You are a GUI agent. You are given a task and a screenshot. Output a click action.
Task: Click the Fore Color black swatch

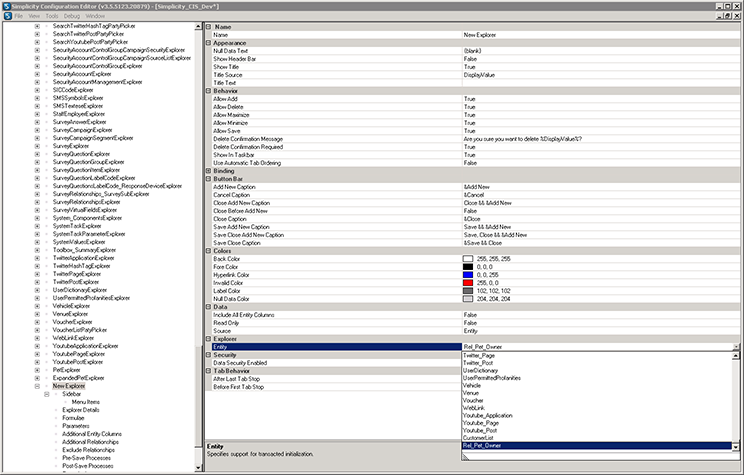(x=468, y=267)
